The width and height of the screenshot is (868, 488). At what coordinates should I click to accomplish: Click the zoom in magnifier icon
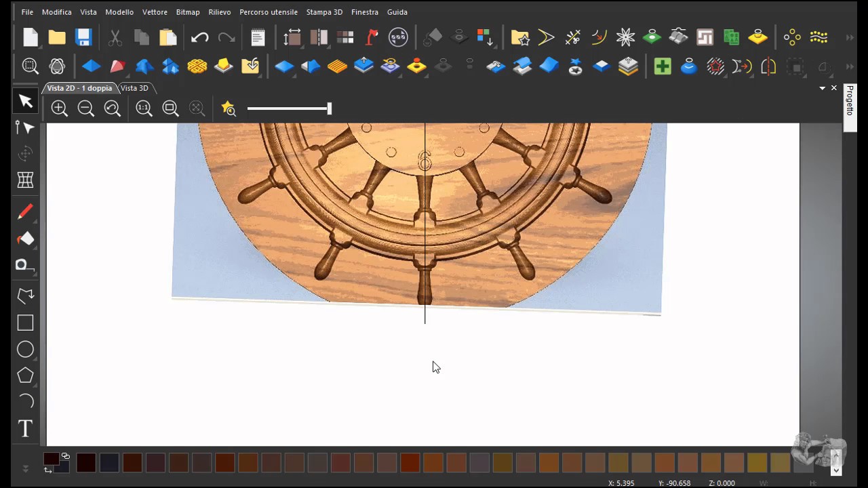coord(60,108)
